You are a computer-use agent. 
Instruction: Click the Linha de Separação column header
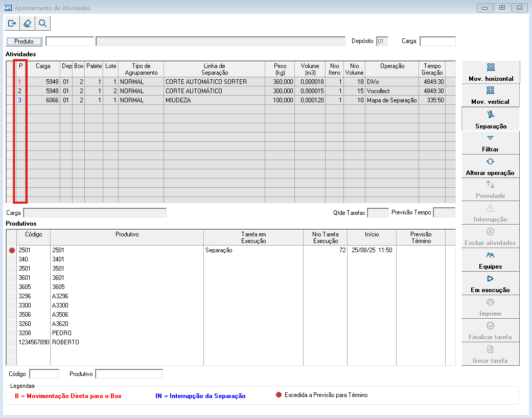(x=215, y=69)
